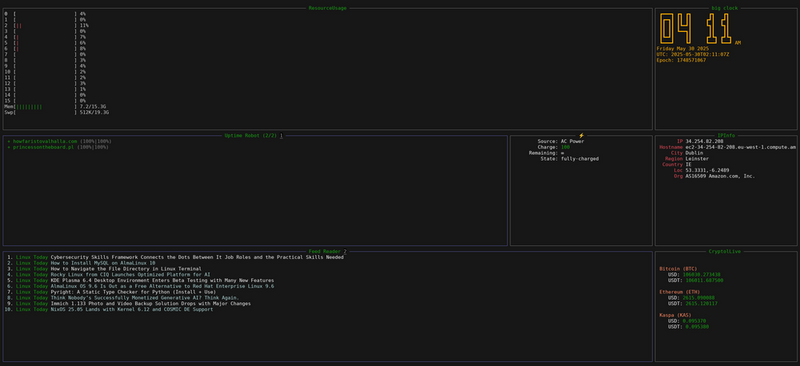Click the City value Dublin
This screenshot has width=800, height=366.
(x=694, y=153)
